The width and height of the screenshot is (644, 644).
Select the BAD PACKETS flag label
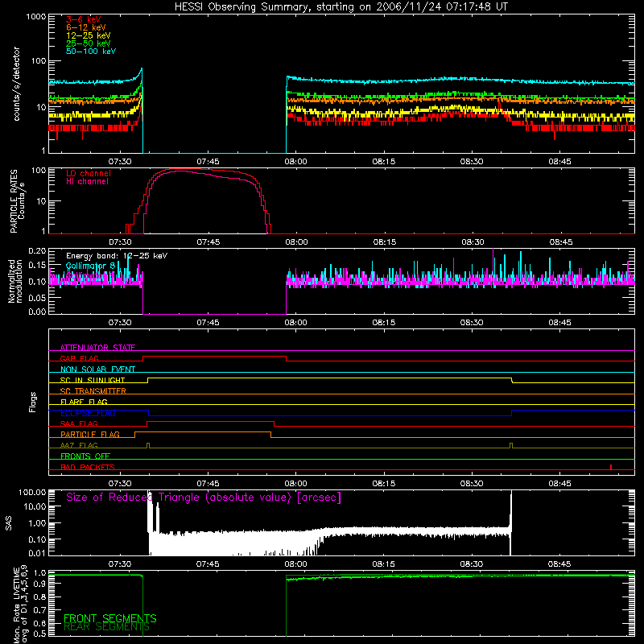click(88, 467)
